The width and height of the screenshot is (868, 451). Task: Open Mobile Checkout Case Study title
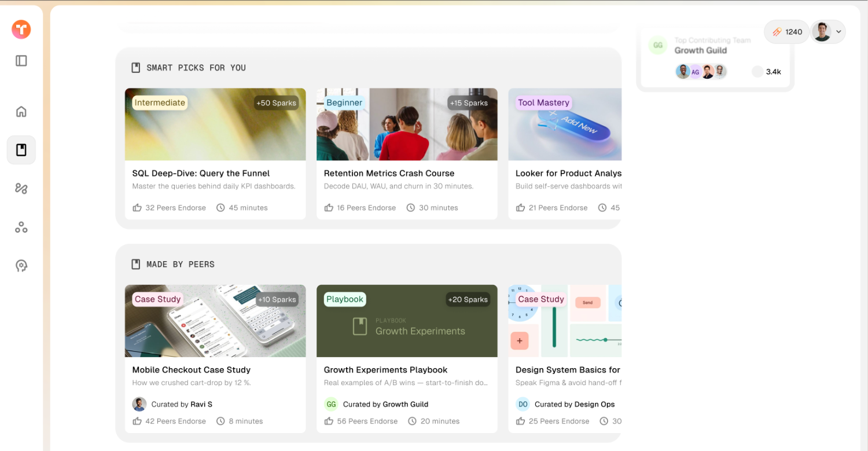click(191, 369)
